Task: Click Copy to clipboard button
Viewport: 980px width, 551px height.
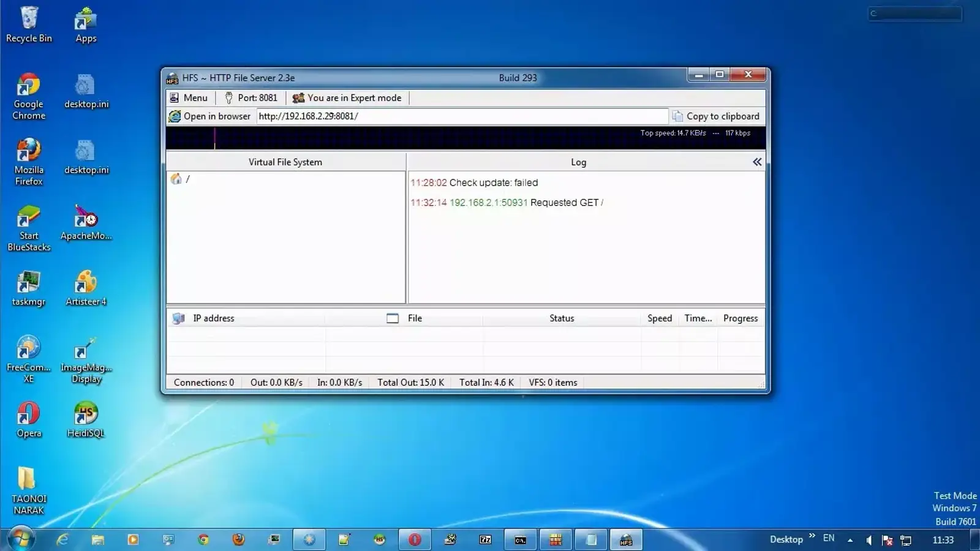Action: point(716,116)
